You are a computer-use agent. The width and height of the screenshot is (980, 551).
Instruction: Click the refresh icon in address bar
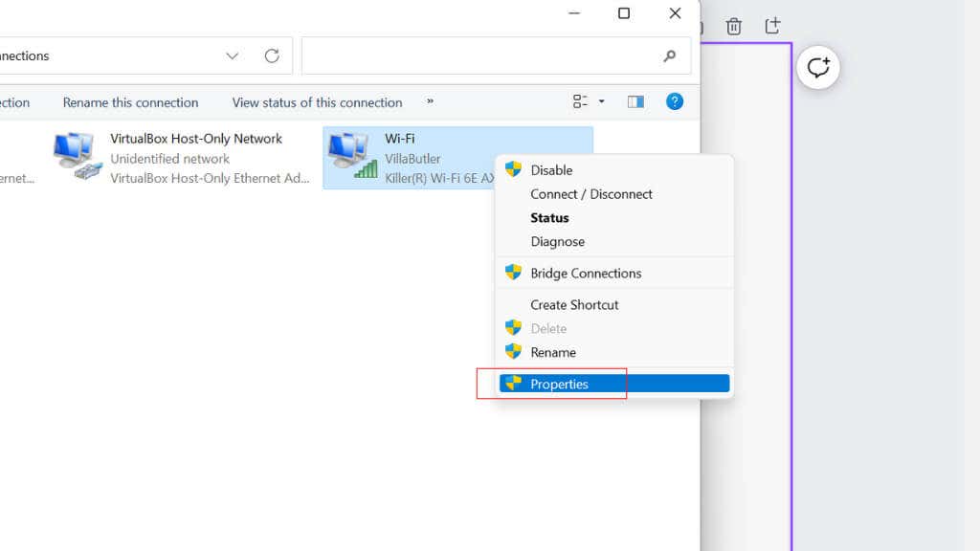pos(271,55)
